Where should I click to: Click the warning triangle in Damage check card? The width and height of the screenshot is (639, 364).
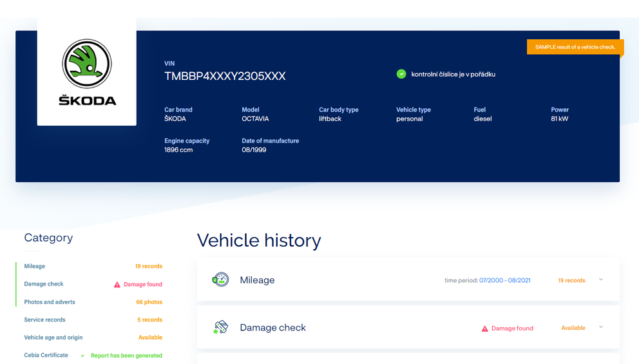(x=485, y=329)
